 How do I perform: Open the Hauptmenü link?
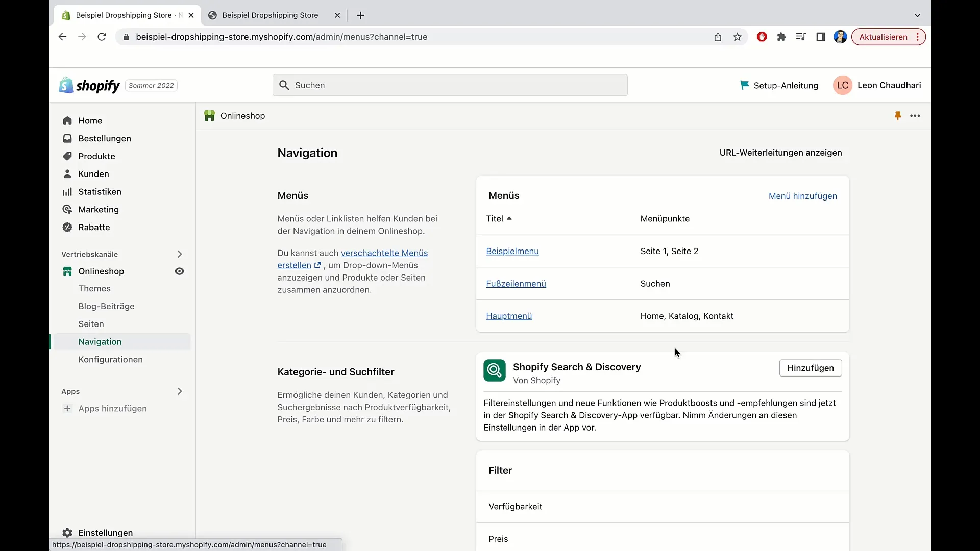tap(509, 315)
